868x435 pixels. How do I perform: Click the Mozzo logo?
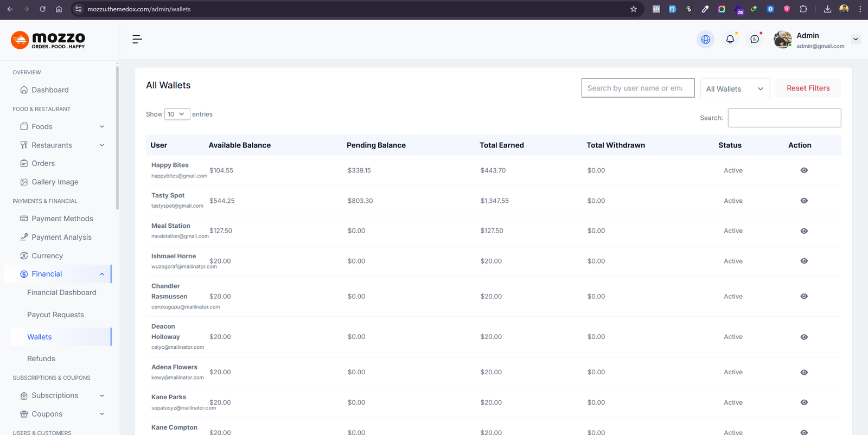click(48, 40)
